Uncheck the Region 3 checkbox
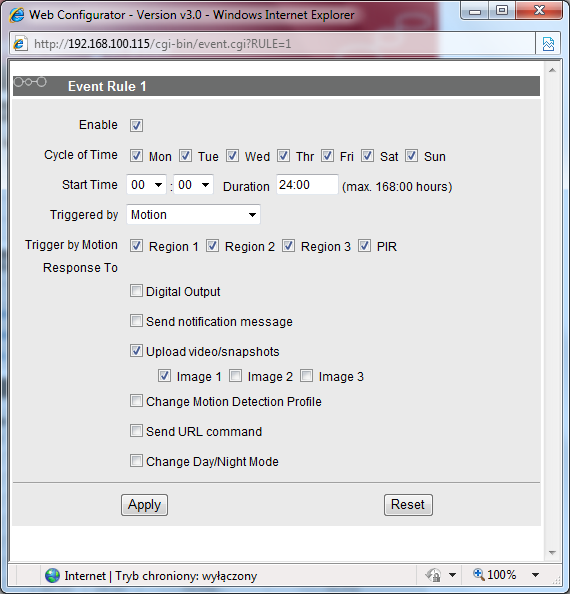This screenshot has height=594, width=570. coord(289,246)
